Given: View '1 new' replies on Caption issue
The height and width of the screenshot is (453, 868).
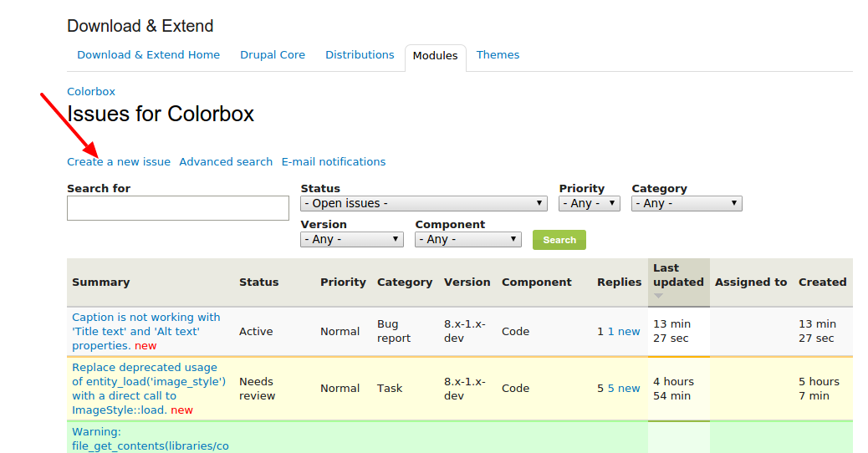Looking at the screenshot, I should coord(624,331).
